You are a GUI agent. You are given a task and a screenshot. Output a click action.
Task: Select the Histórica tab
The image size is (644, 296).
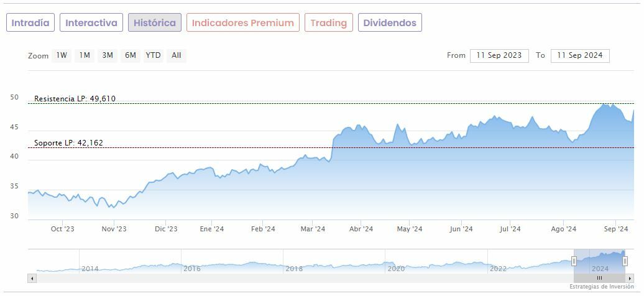click(155, 23)
